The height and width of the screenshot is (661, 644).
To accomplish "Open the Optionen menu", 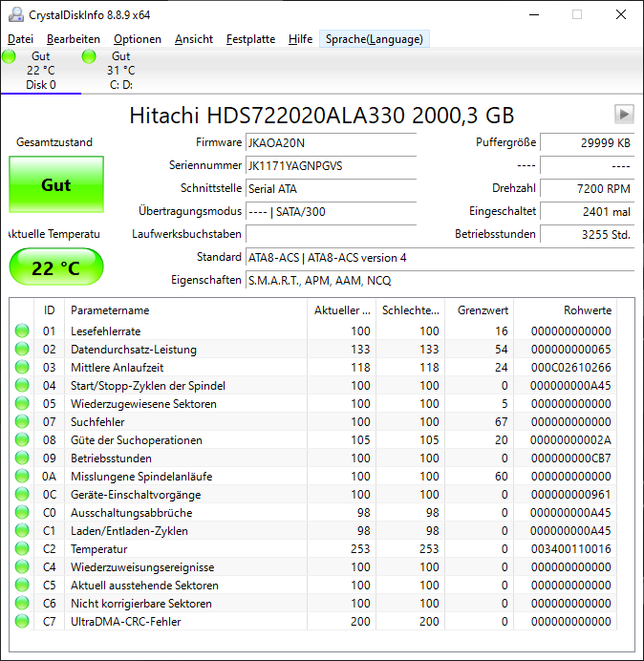I will click(138, 39).
